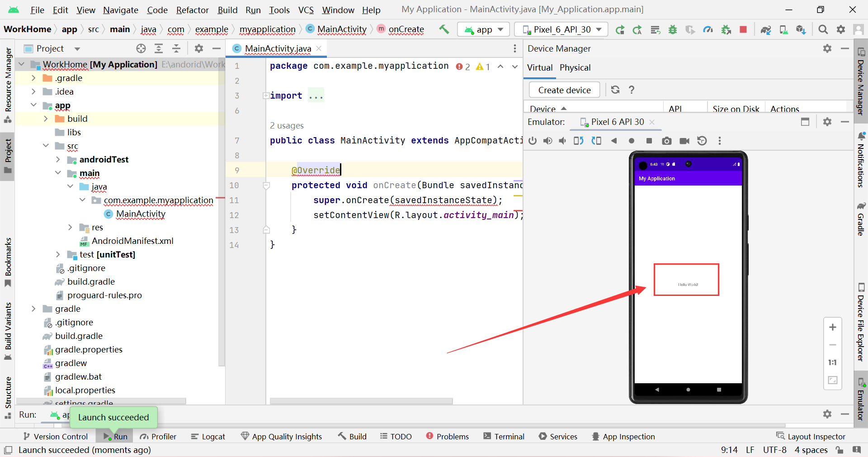This screenshot has height=457, width=868.
Task: Open Problems tool window
Action: click(x=447, y=436)
